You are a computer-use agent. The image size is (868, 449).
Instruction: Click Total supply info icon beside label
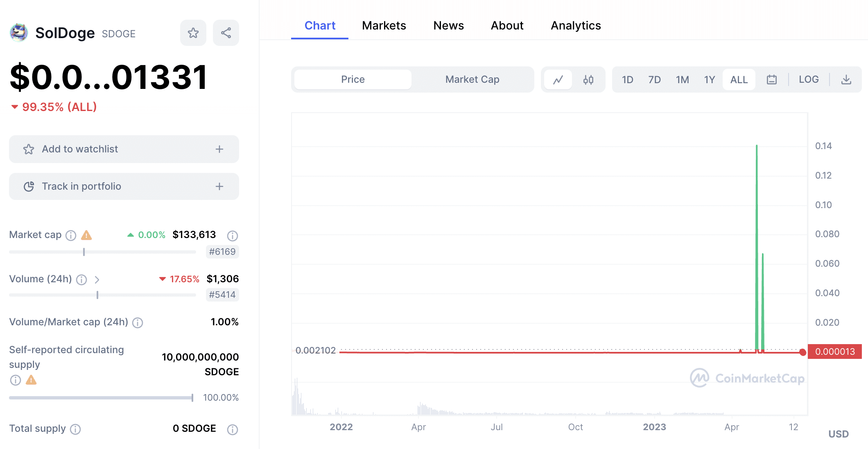pyautogui.click(x=75, y=429)
